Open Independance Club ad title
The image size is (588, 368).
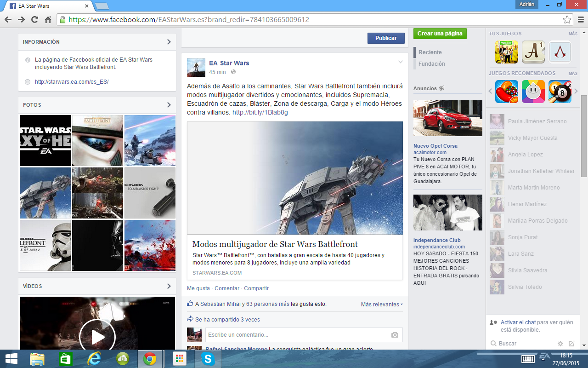[437, 240]
